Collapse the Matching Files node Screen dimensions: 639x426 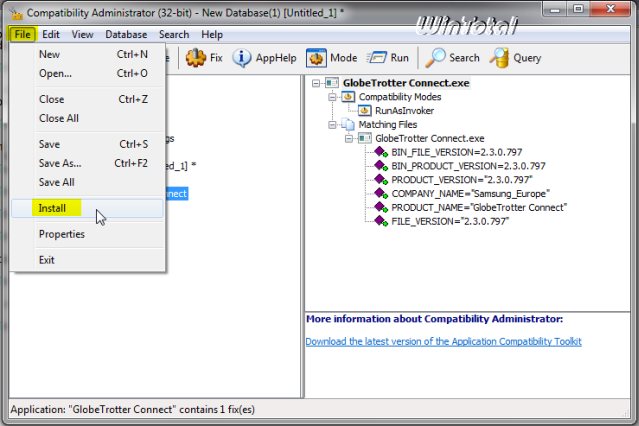[x=332, y=125]
